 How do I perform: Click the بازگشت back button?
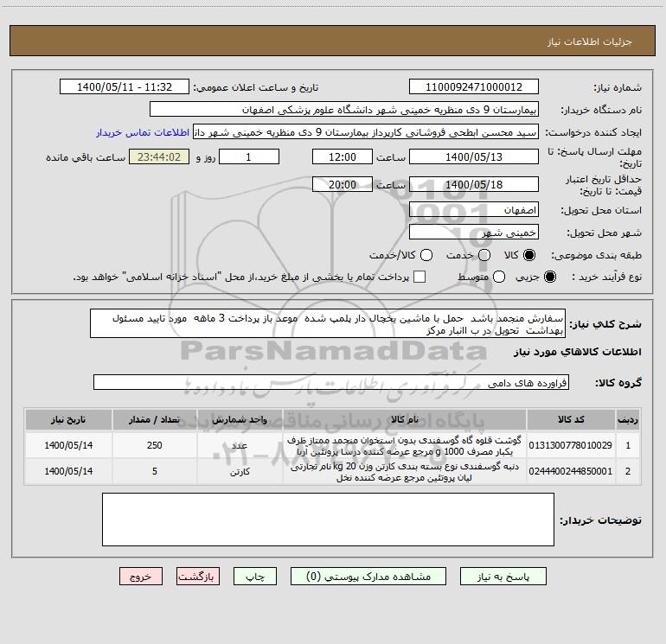click(x=198, y=577)
